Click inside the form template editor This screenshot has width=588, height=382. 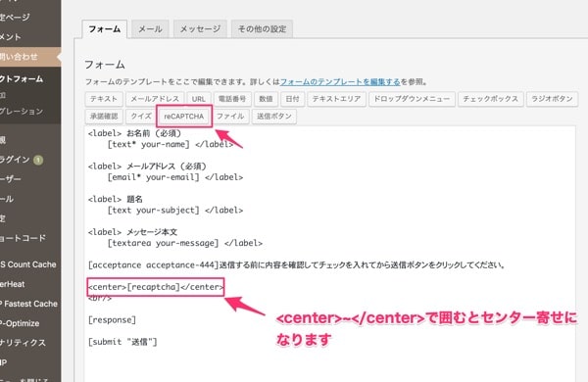pyautogui.click(x=330, y=254)
